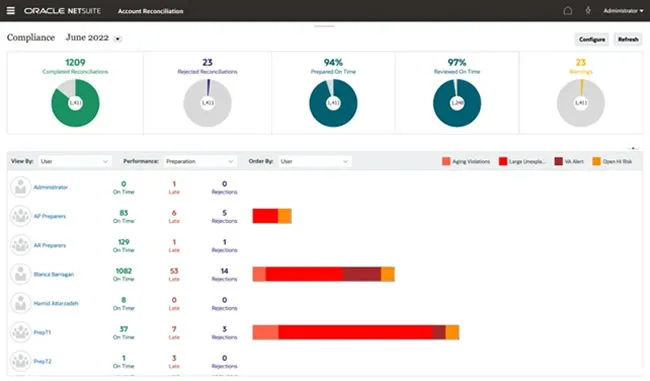Click 129 On Time for AR Preparers

[x=124, y=242]
